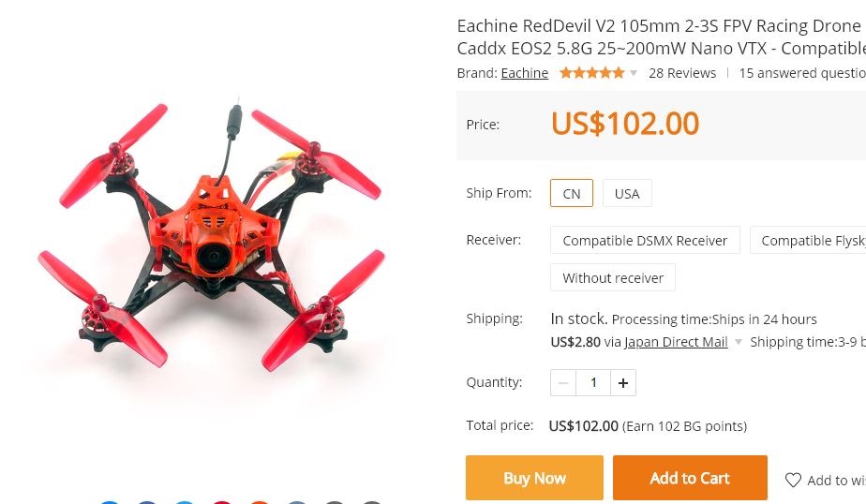Viewport: 866px width, 504px height.
Task: Click the quantity input field
Action: point(593,382)
